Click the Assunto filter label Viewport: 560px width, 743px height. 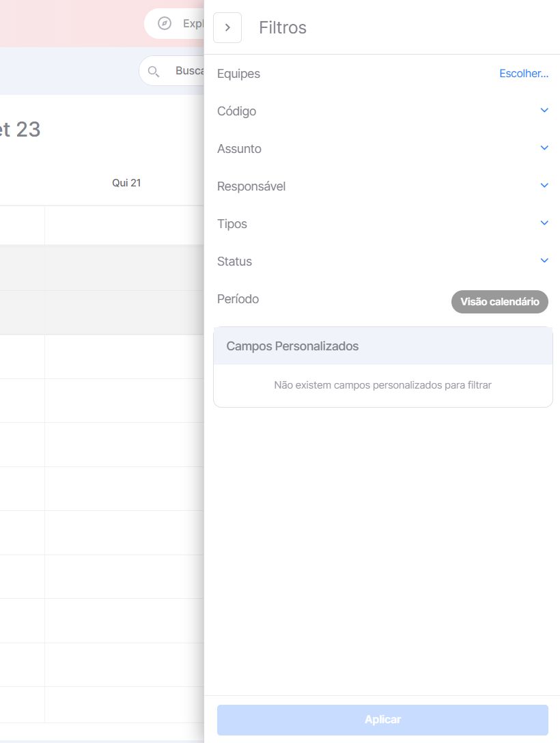[239, 149]
